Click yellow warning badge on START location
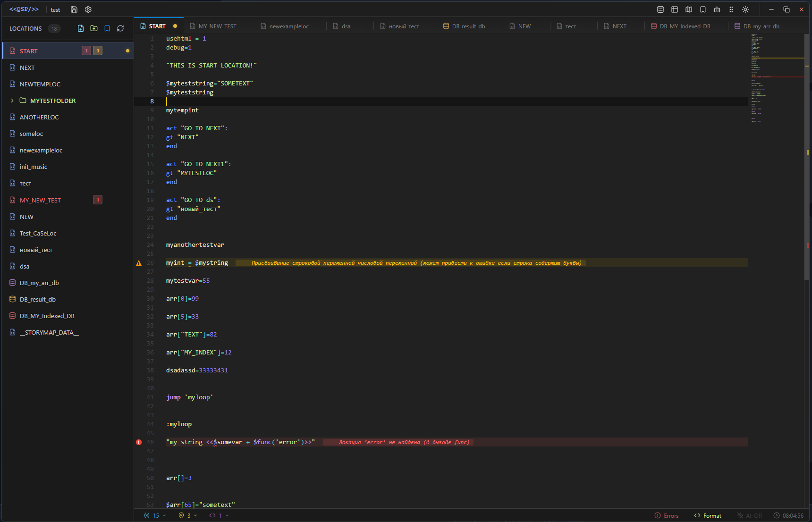Viewport: 812px width, 522px height. click(98, 51)
